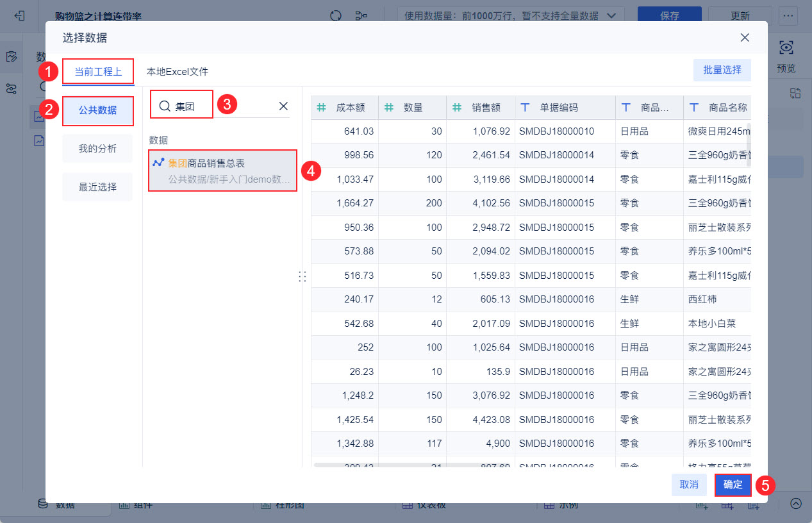Image resolution: width=812 pixels, height=523 pixels.
Task: Click the 数量 column header
Action: pyautogui.click(x=413, y=108)
